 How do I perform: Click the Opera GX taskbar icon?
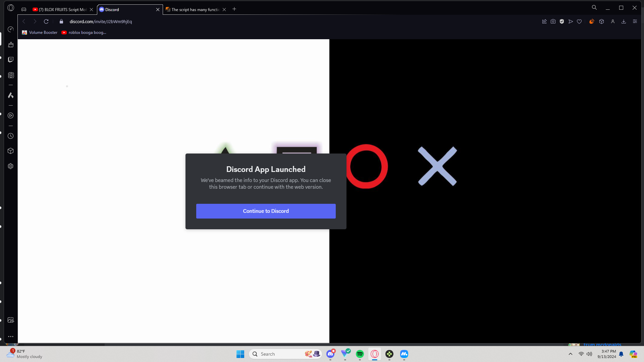coord(375,354)
